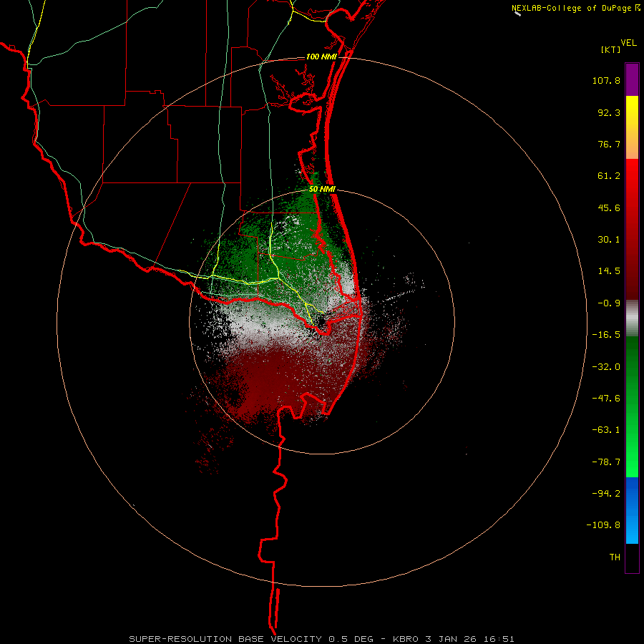Click the 50 NMI range ring label
Screen dimensions: 644x644
point(322,190)
